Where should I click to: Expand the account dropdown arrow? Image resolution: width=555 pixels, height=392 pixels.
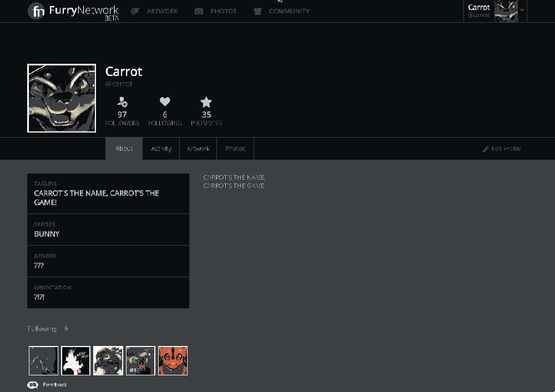[522, 11]
